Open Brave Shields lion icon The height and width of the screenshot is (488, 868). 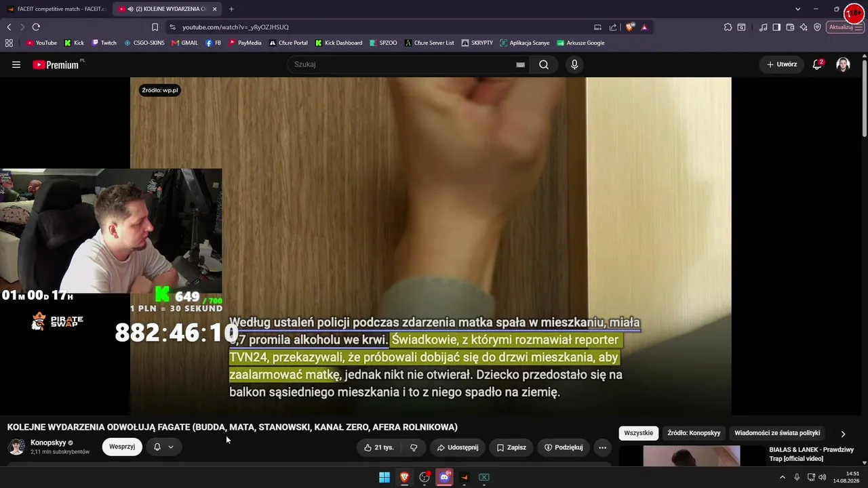630,27
